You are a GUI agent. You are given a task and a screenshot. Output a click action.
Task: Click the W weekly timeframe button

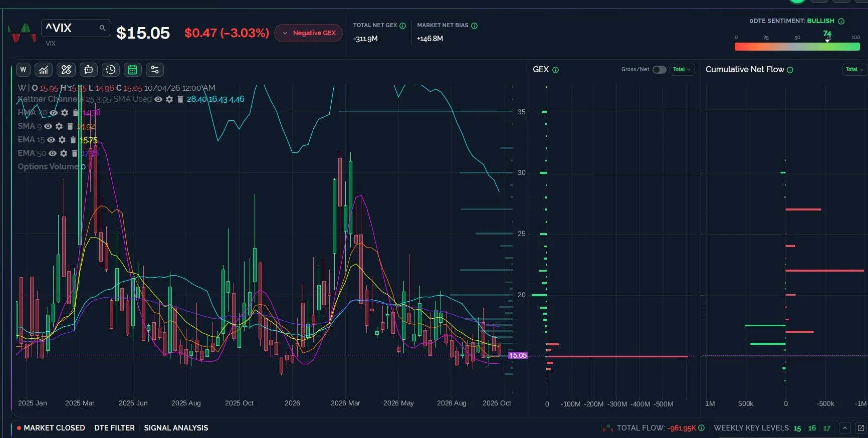coord(23,70)
